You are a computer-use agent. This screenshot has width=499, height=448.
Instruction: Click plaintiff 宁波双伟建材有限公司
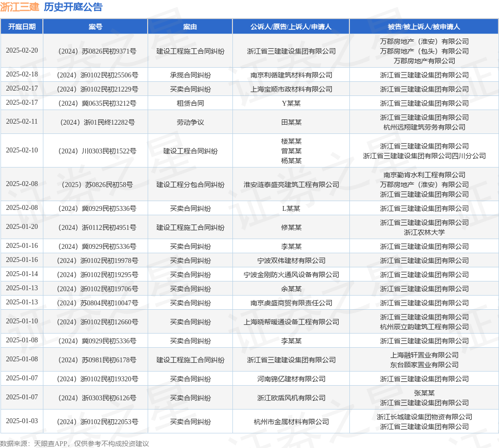291,261
